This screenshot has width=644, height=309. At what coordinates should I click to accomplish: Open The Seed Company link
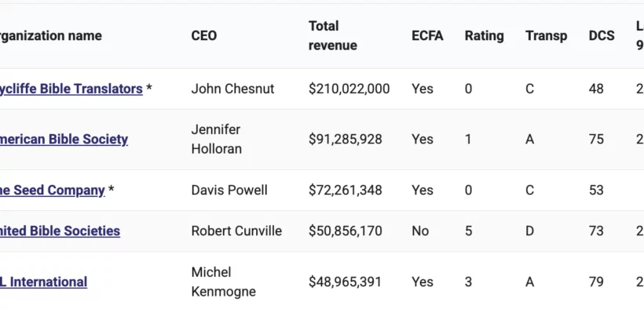pos(53,190)
